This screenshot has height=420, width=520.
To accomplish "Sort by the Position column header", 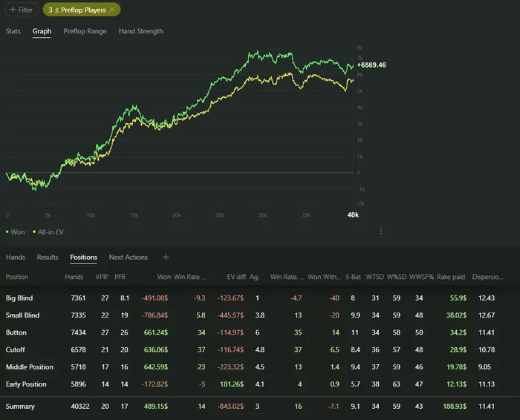I will [x=17, y=277].
